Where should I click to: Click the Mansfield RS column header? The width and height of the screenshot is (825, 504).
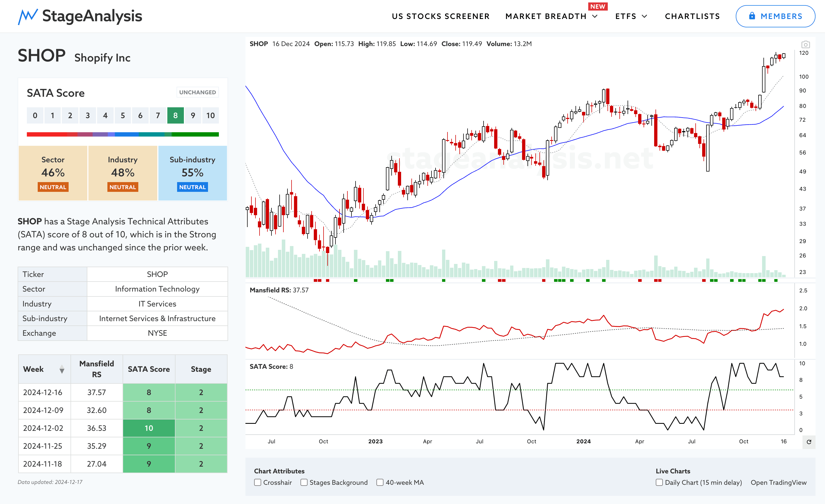coord(97,369)
